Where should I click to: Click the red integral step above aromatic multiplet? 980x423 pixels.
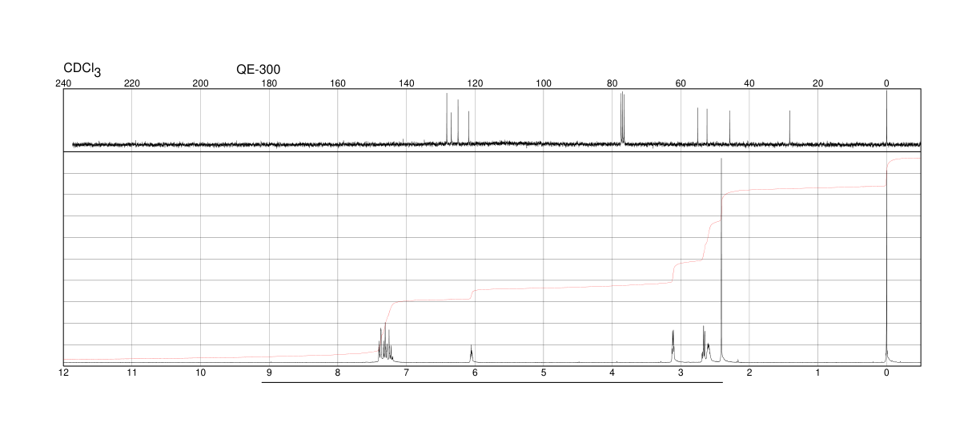(x=388, y=327)
